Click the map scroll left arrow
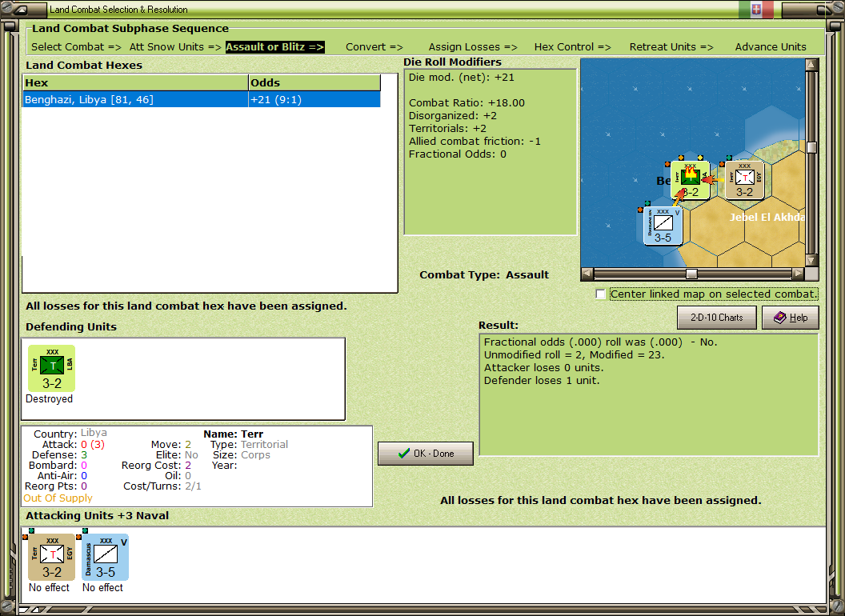The width and height of the screenshot is (845, 616). 587,274
